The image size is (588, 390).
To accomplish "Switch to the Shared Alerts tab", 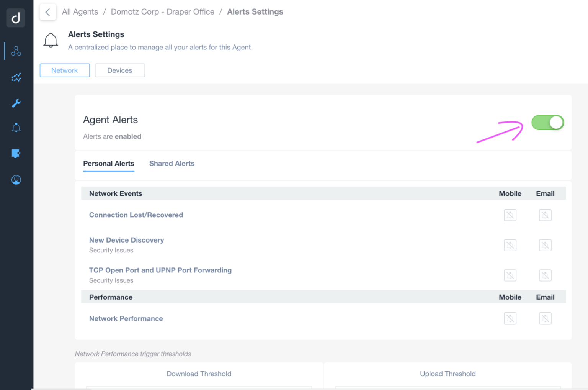I will point(172,163).
